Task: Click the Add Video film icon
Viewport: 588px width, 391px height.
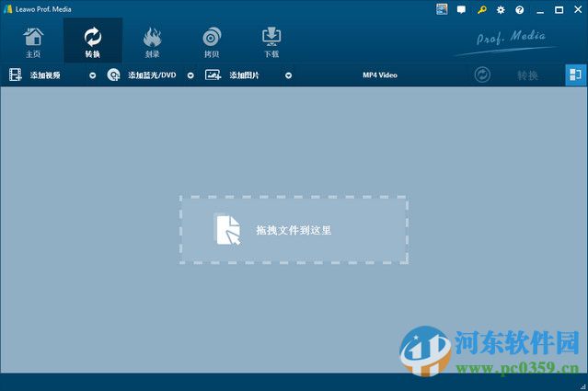Action: coord(16,75)
